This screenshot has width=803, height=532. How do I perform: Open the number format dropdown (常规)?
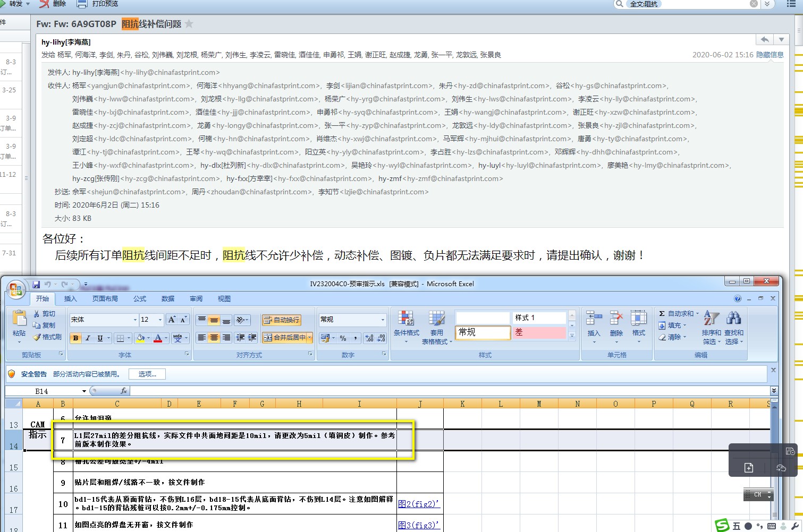coord(382,320)
